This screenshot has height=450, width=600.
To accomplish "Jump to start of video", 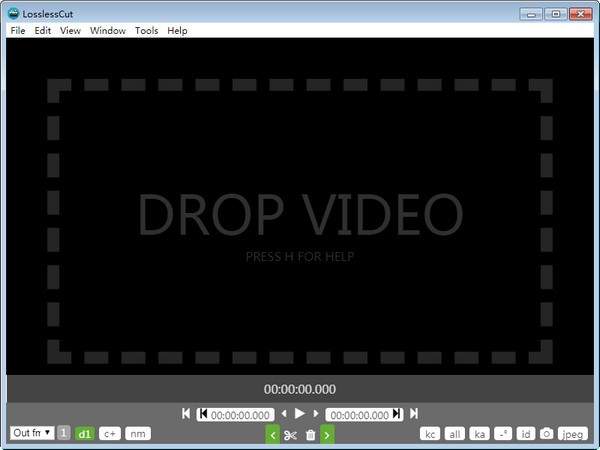I will coord(186,414).
